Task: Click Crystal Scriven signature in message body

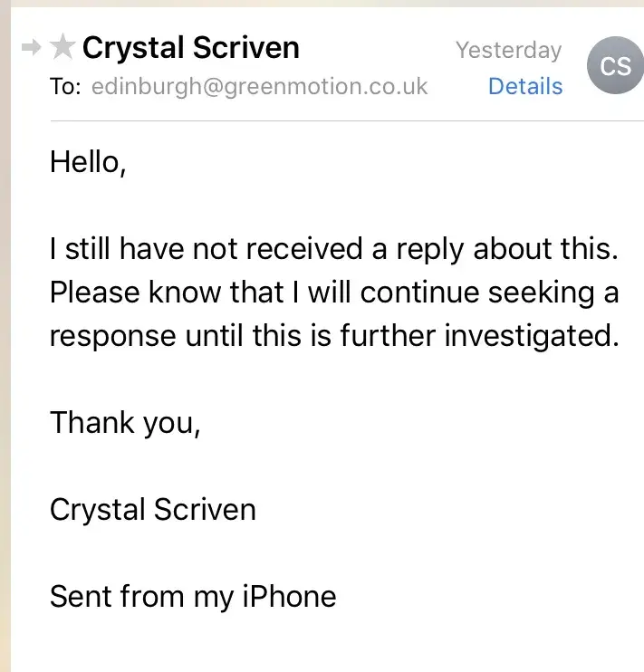Action: point(152,509)
